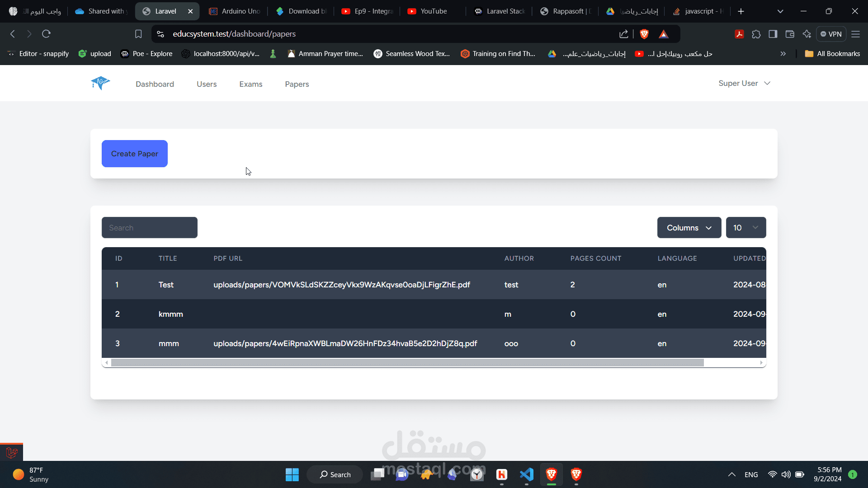
Task: Click the Brave Shields lion icon
Action: coord(644,34)
